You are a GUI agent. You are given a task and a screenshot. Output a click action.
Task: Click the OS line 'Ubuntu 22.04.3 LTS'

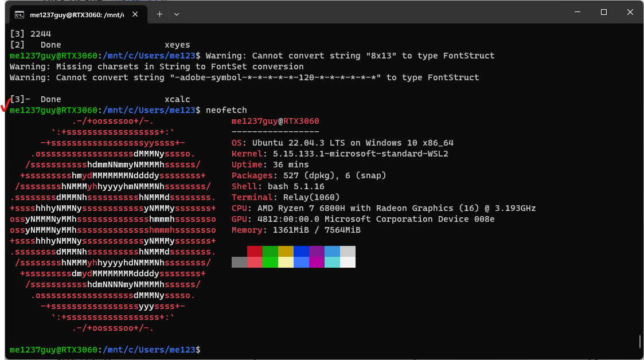tap(342, 143)
